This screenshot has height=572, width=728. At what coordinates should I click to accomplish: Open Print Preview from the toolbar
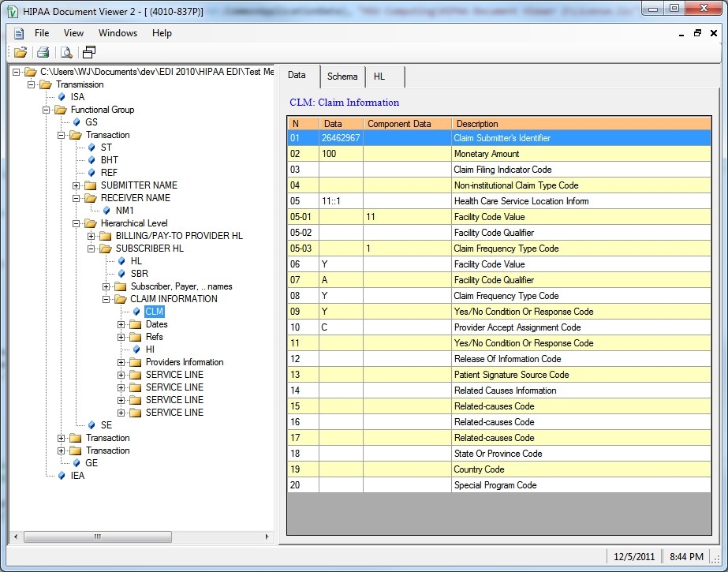(x=66, y=52)
